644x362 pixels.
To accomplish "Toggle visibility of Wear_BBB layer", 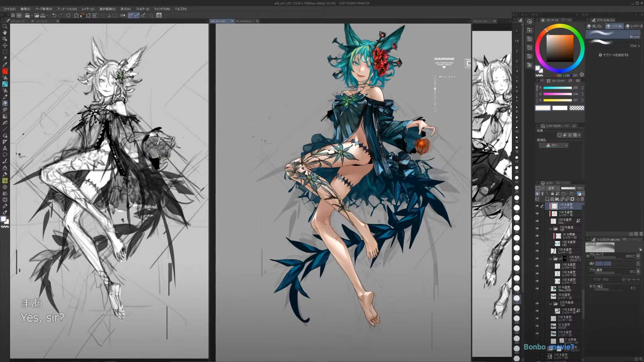I will pyautogui.click(x=537, y=289).
